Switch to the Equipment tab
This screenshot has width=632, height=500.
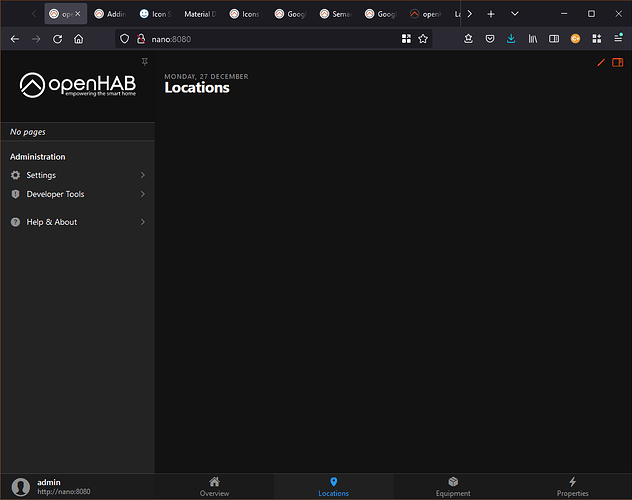pos(453,487)
